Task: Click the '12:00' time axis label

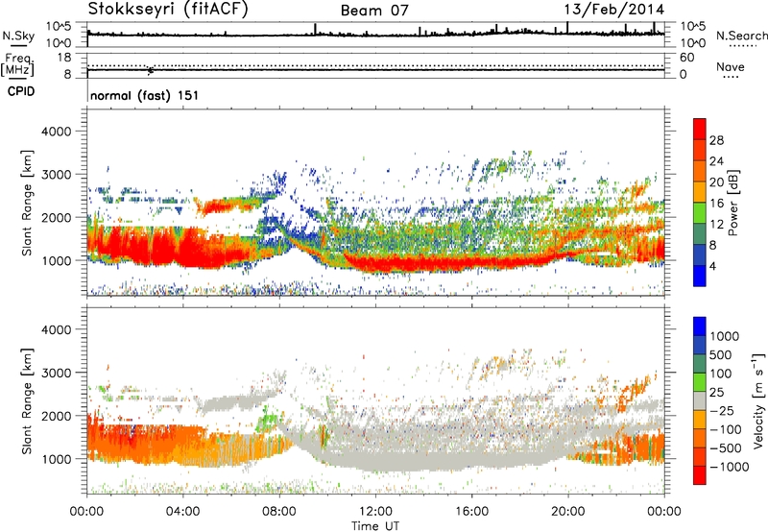Action: point(375,512)
